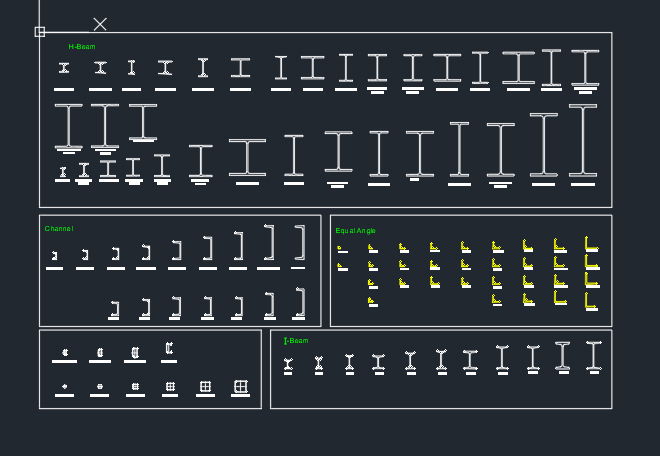The width and height of the screenshot is (660, 456).
Task: Click the green Channel section label
Action: (59, 229)
